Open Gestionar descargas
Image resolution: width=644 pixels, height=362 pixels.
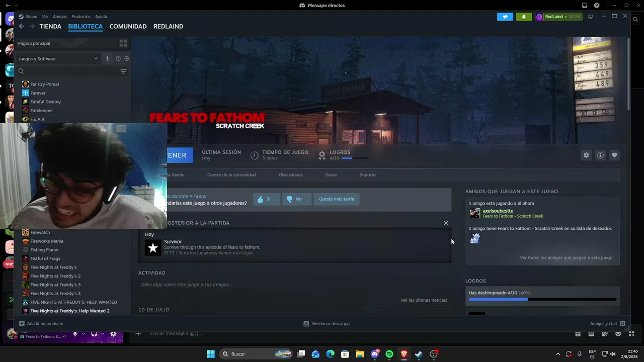pos(327,324)
